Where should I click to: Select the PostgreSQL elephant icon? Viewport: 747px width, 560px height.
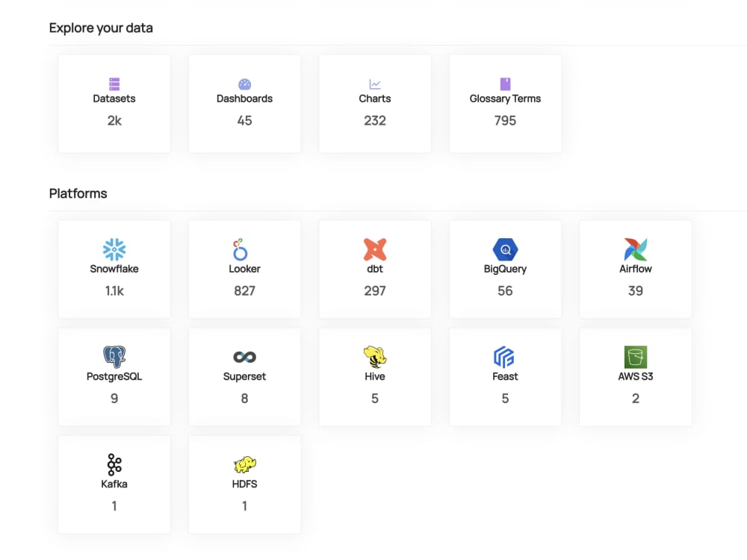(114, 358)
